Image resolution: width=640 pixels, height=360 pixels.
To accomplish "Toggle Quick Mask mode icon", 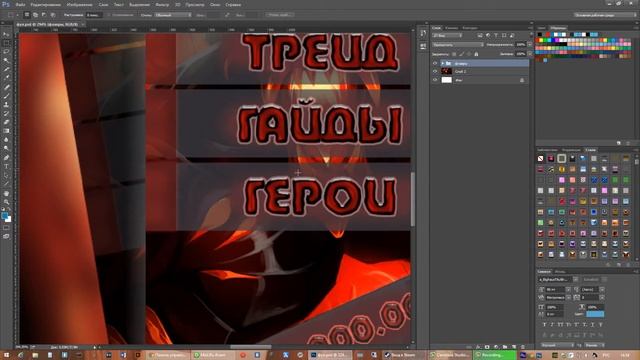I will (6, 228).
